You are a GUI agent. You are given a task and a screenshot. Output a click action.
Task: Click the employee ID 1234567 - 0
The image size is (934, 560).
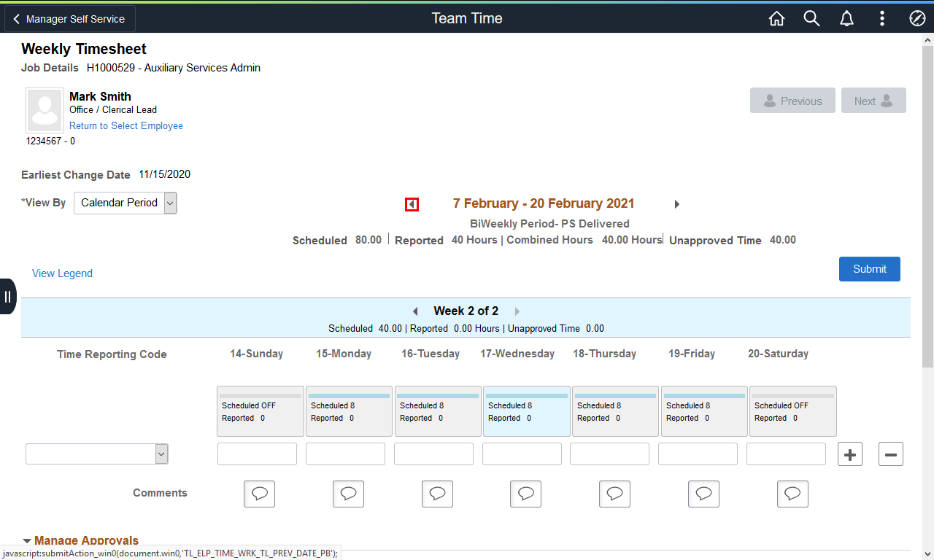[50, 141]
